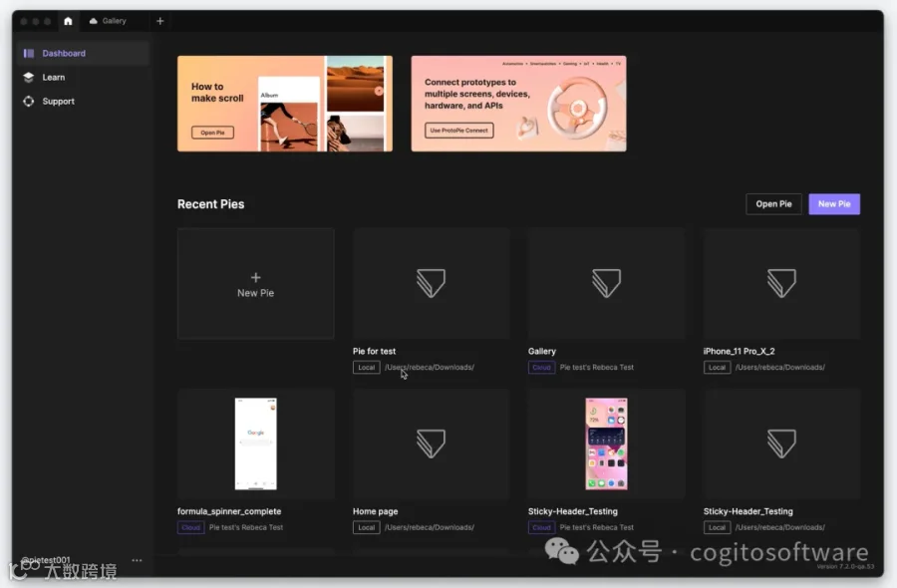This screenshot has height=588, width=897.
Task: Click Pie test's Rebeca Test under Gallery
Action: (x=597, y=367)
